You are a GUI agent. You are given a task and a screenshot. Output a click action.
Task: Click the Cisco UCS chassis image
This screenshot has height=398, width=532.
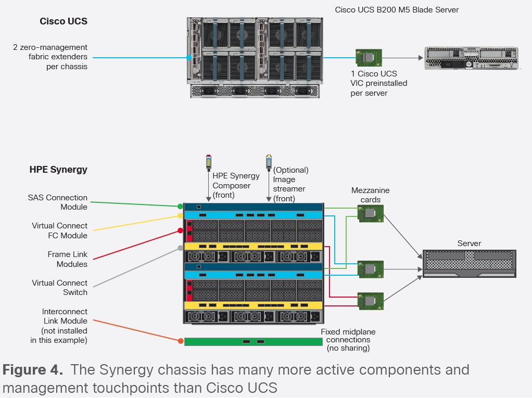tap(255, 58)
